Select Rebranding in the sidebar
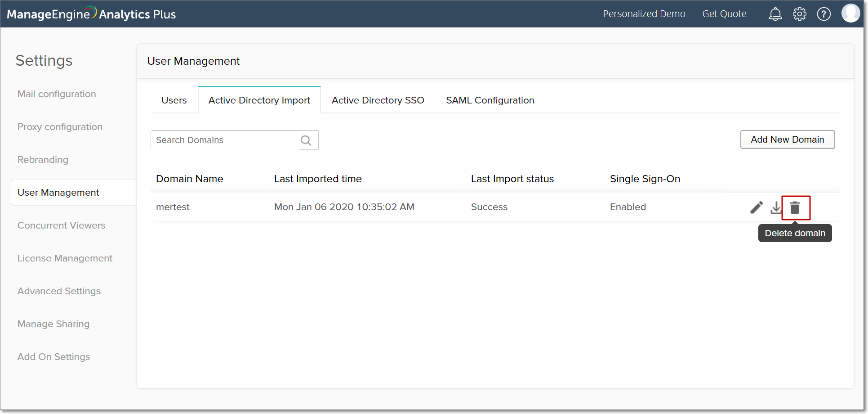The height and width of the screenshot is (414, 868). coord(43,160)
